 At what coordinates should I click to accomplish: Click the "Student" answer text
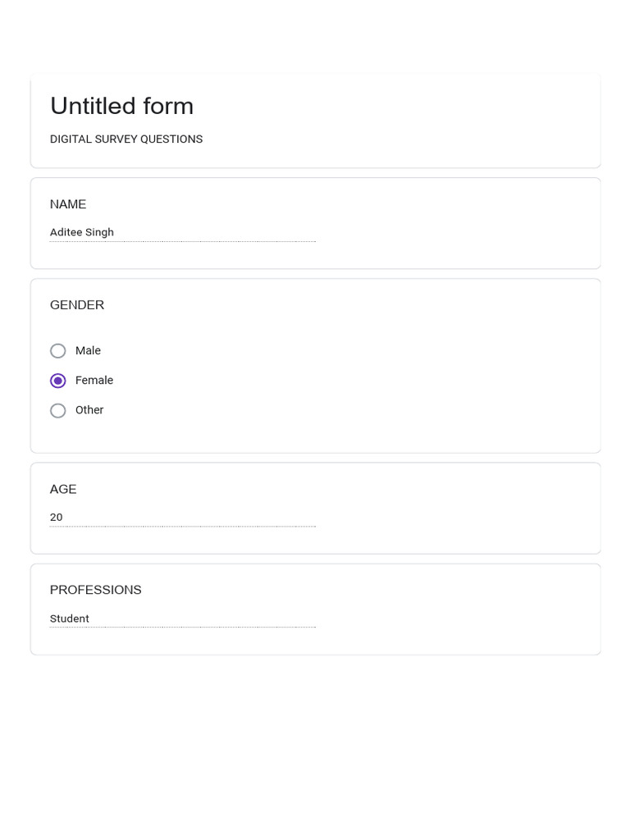pos(70,619)
